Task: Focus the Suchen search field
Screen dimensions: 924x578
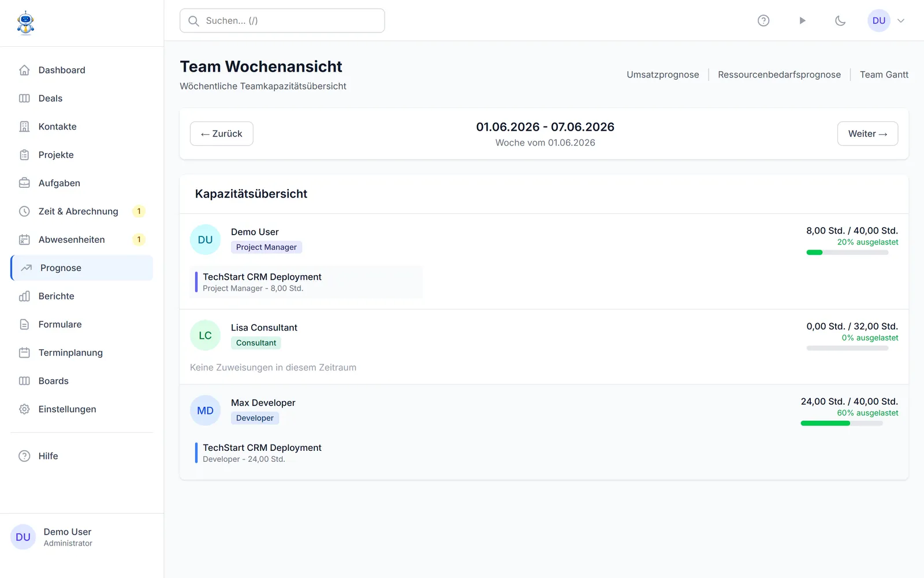Action: (282, 21)
